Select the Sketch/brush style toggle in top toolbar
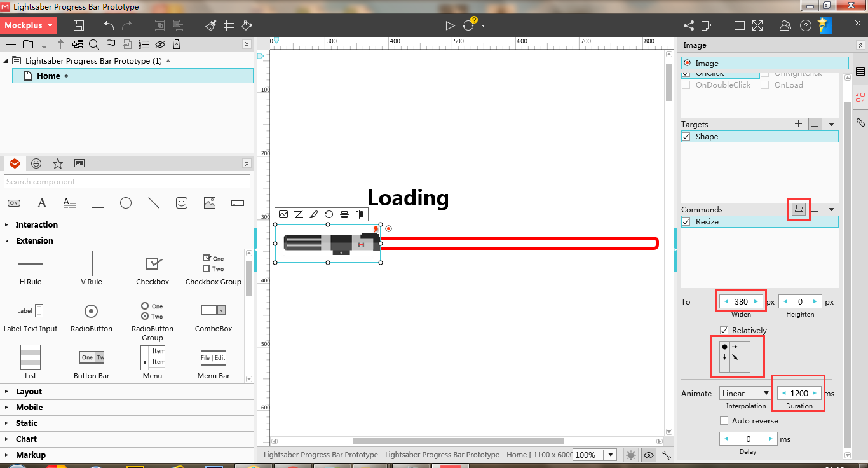The width and height of the screenshot is (868, 468). tap(210, 25)
